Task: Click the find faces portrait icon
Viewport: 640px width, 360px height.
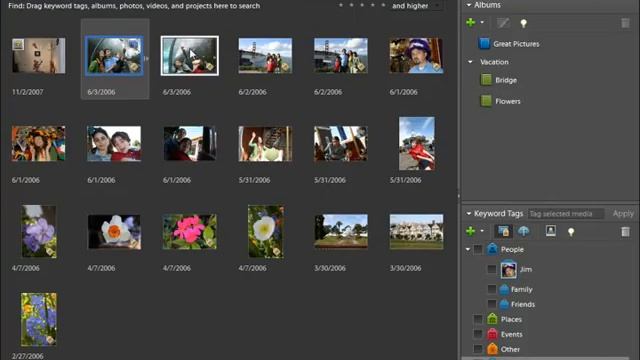Action: coord(551,231)
